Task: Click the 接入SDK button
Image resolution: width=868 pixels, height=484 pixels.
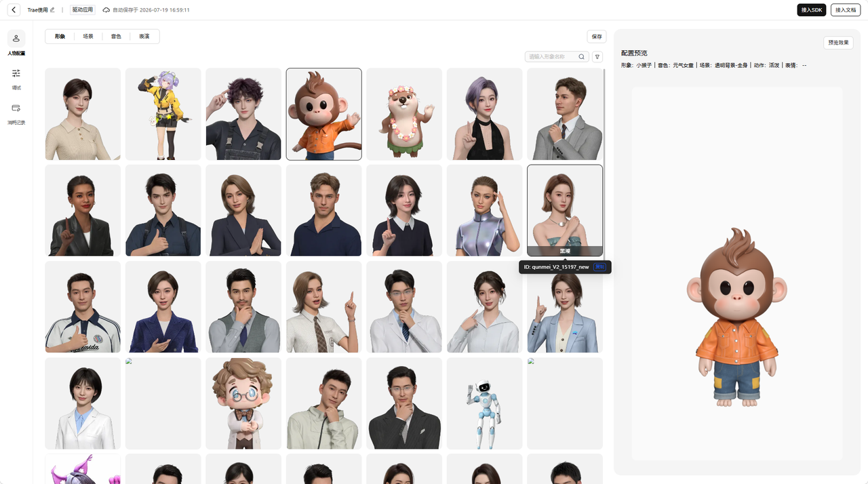Action: [x=811, y=10]
